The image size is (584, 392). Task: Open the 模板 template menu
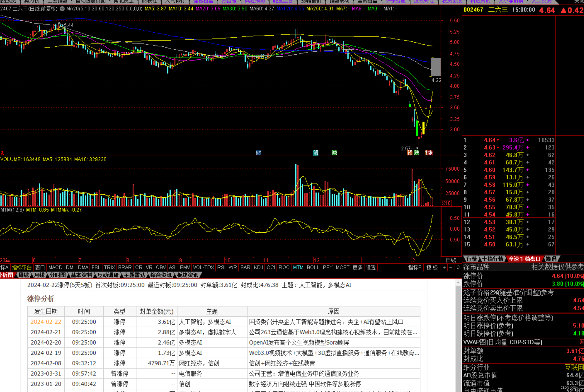[432, 267]
